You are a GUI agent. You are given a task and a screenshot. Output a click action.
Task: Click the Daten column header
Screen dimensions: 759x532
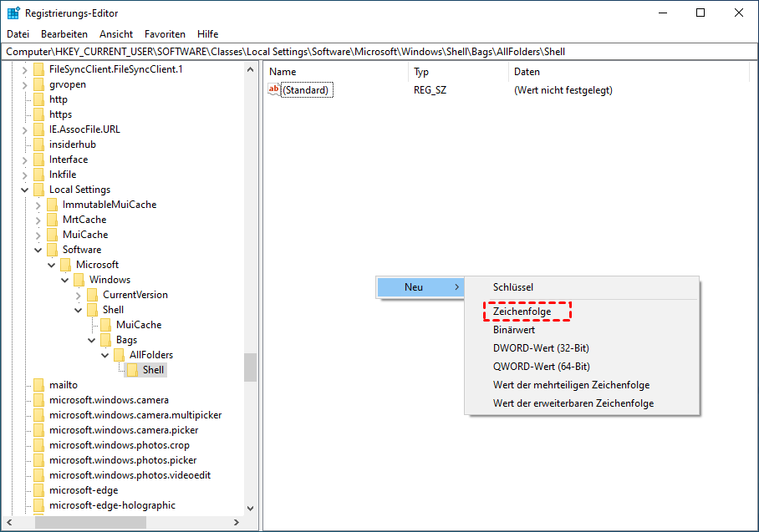(629, 72)
